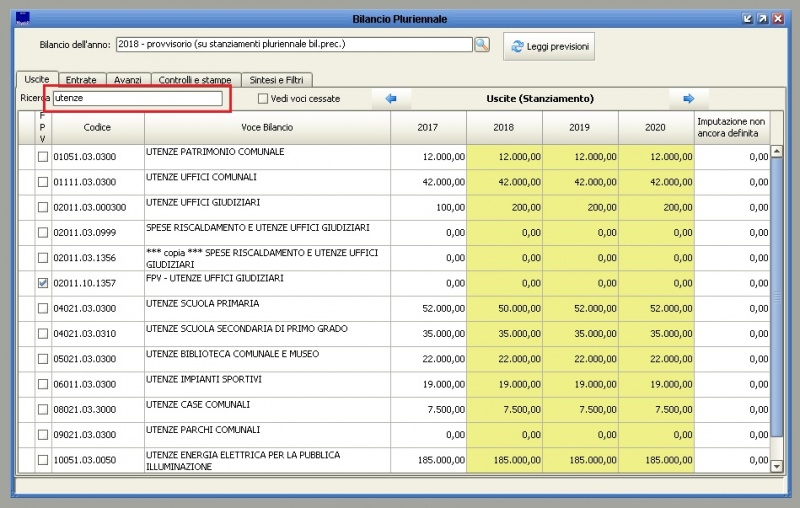Open the Sintesi e Filtri tab
The image size is (800, 508).
277,80
